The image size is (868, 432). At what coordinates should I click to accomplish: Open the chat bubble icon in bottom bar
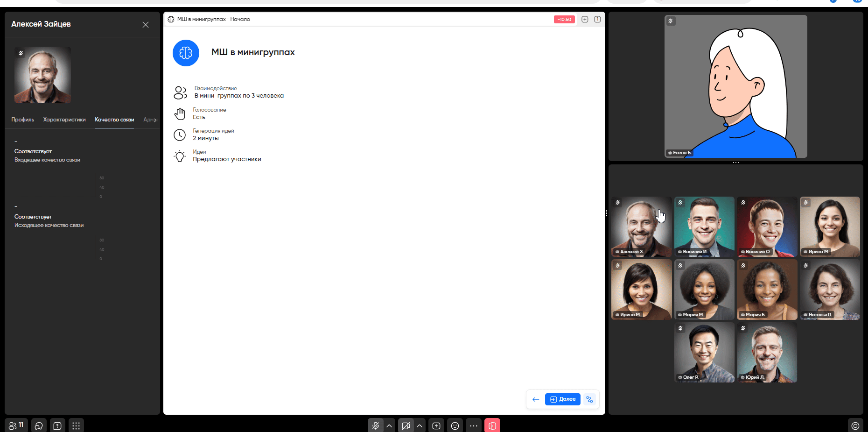(39, 425)
